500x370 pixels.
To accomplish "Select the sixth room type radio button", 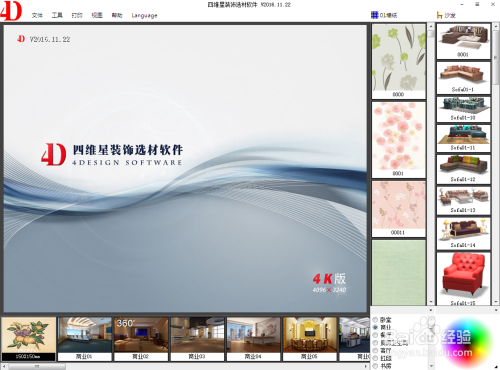I will (x=375, y=358).
